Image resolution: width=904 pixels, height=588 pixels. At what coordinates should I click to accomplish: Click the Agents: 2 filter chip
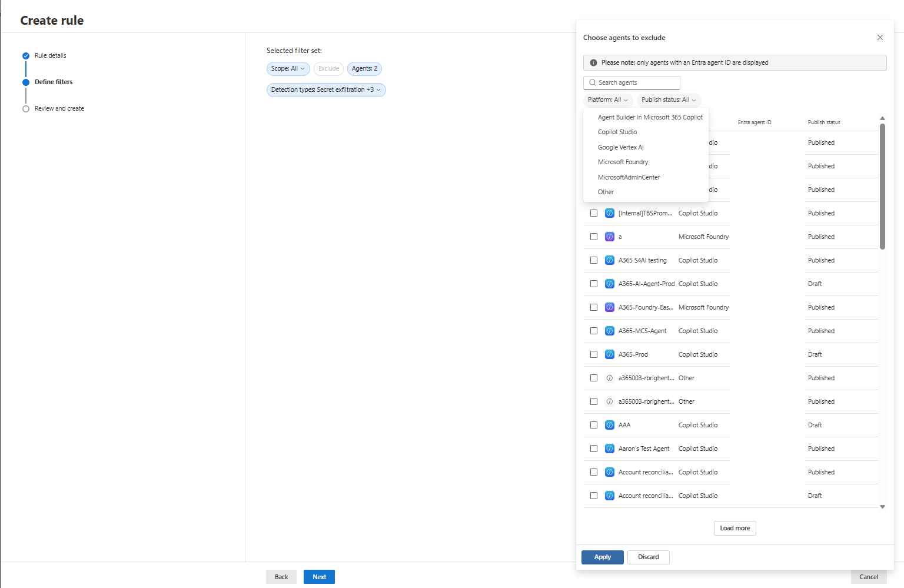pos(364,69)
